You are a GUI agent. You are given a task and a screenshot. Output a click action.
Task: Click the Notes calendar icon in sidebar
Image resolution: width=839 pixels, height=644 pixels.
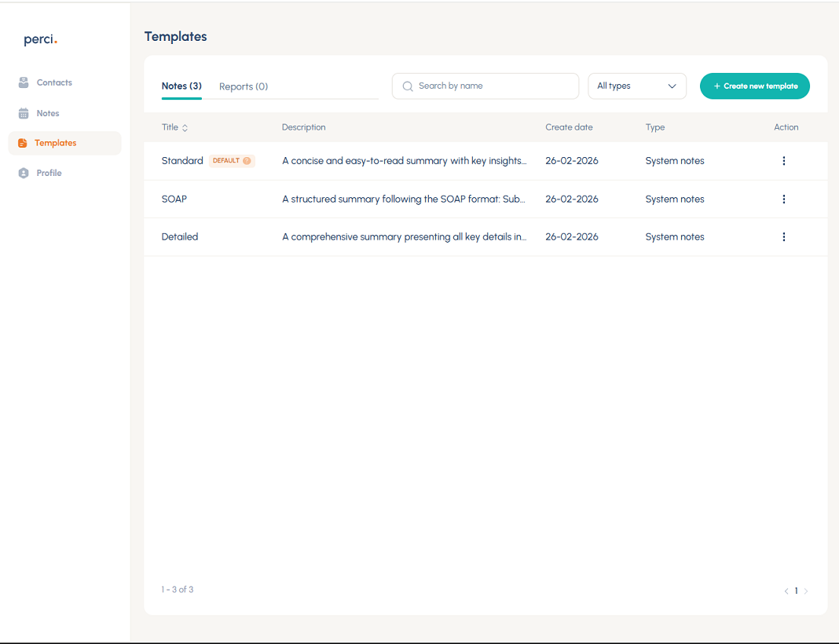click(x=24, y=113)
